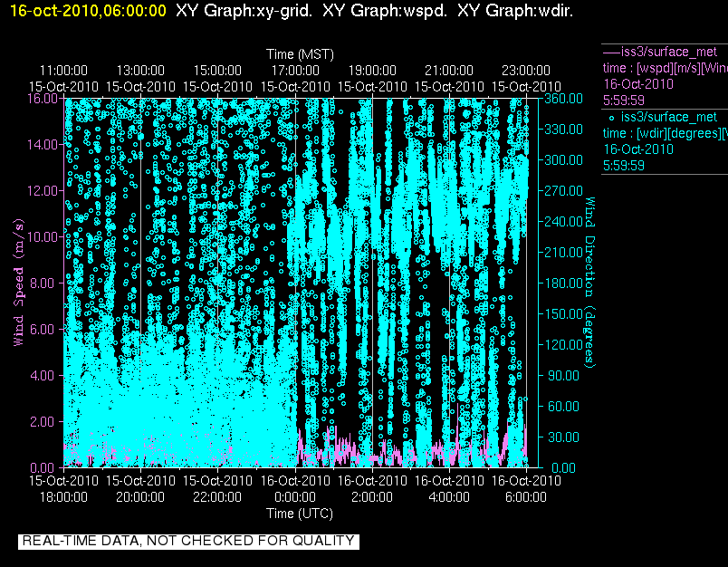The image size is (728, 567).
Task: Click the 18:00:00 UTC bottom axis label
Action: [x=63, y=497]
